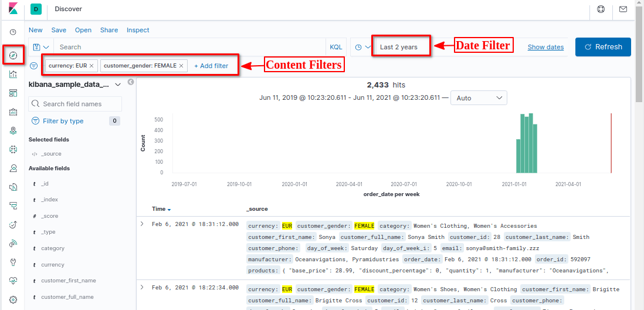Select the _type available field
Viewport: 644px width, 310px height.
tap(48, 232)
